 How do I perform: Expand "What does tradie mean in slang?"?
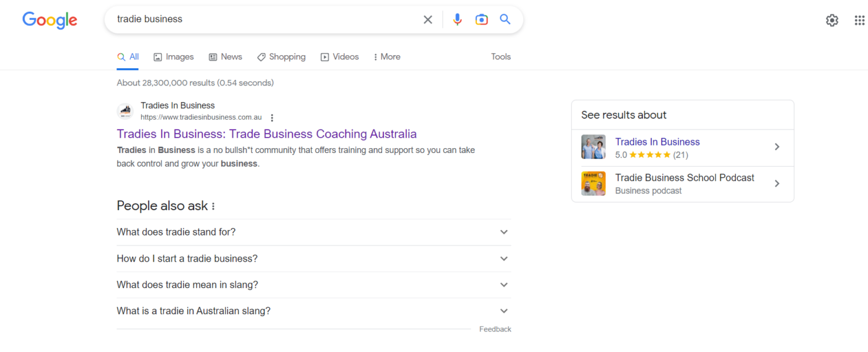503,285
